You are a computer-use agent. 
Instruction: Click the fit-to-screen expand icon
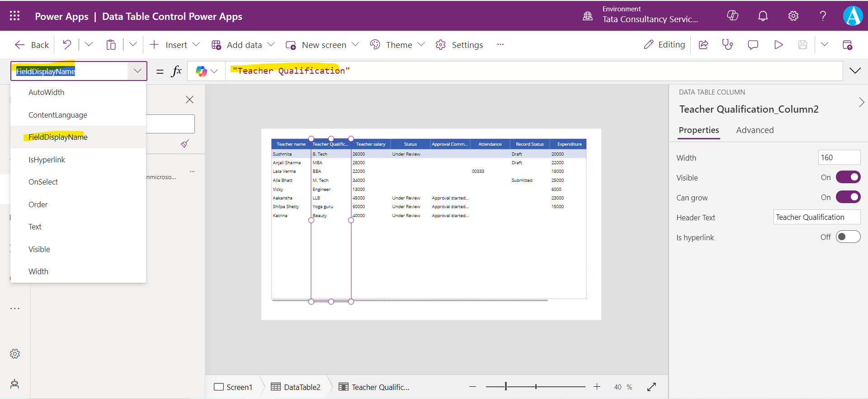click(651, 387)
